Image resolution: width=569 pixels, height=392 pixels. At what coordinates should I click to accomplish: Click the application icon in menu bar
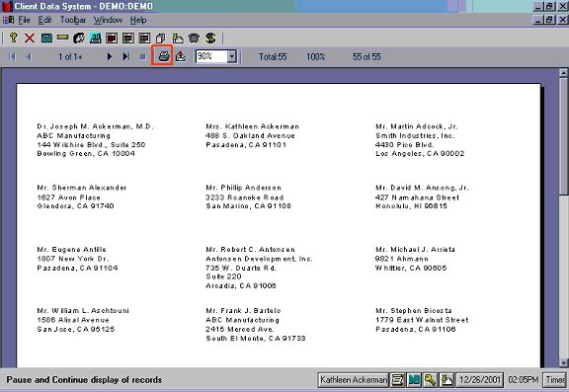click(x=8, y=20)
